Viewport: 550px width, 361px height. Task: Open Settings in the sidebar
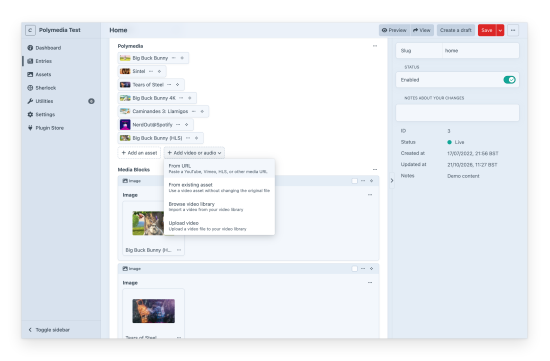click(41, 114)
